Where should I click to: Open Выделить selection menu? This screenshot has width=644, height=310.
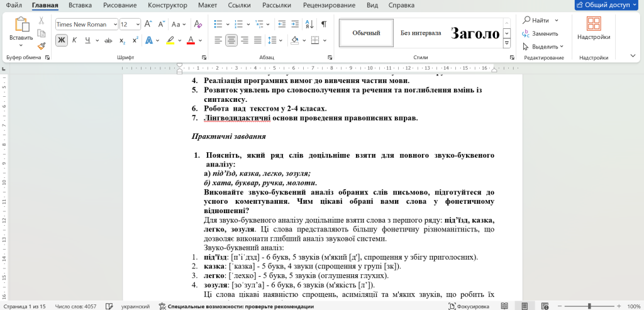pos(543,47)
